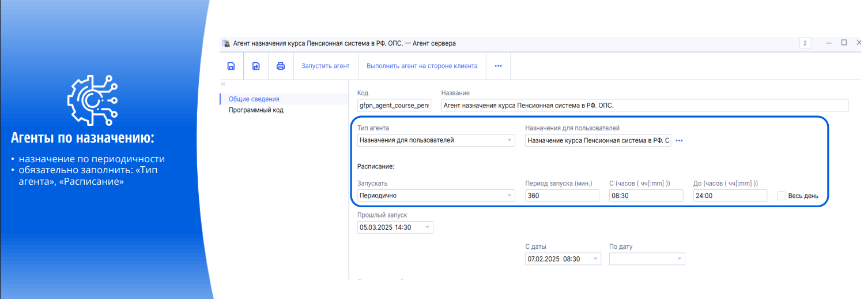Collapse the left sidebar with the double chevron

223,84
